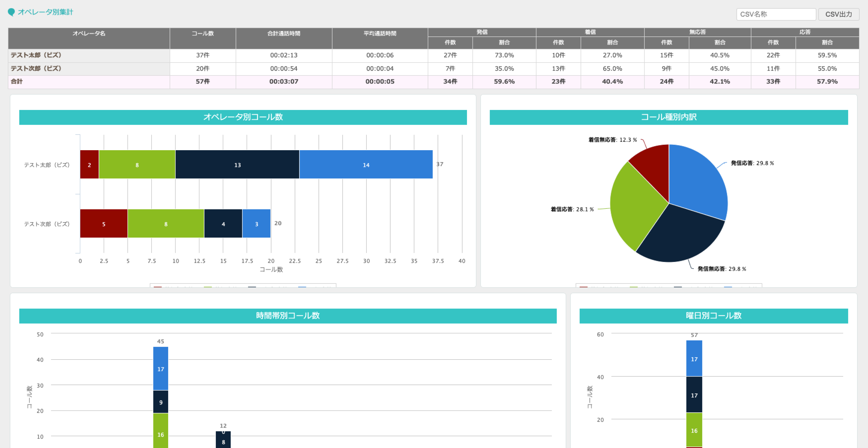Click the 無応答 group header
This screenshot has height=448, width=868.
click(x=697, y=32)
